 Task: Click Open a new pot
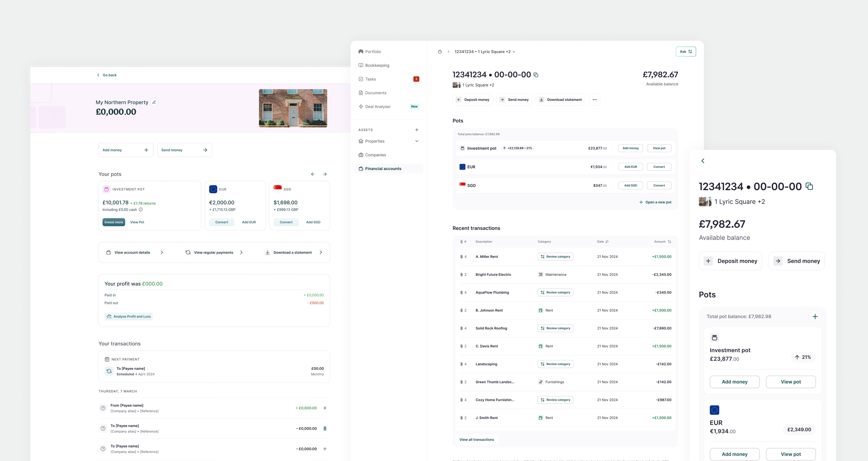point(655,202)
